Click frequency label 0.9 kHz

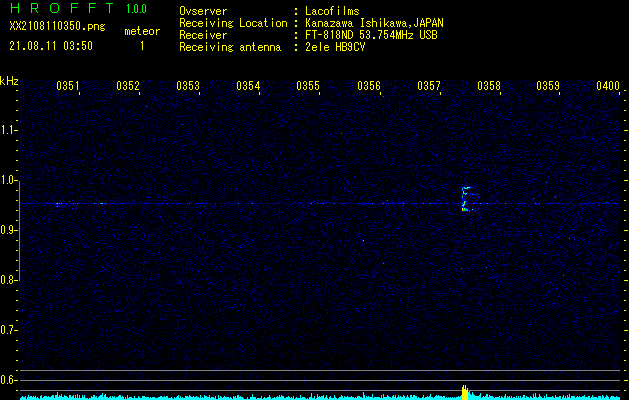pyautogui.click(x=8, y=230)
